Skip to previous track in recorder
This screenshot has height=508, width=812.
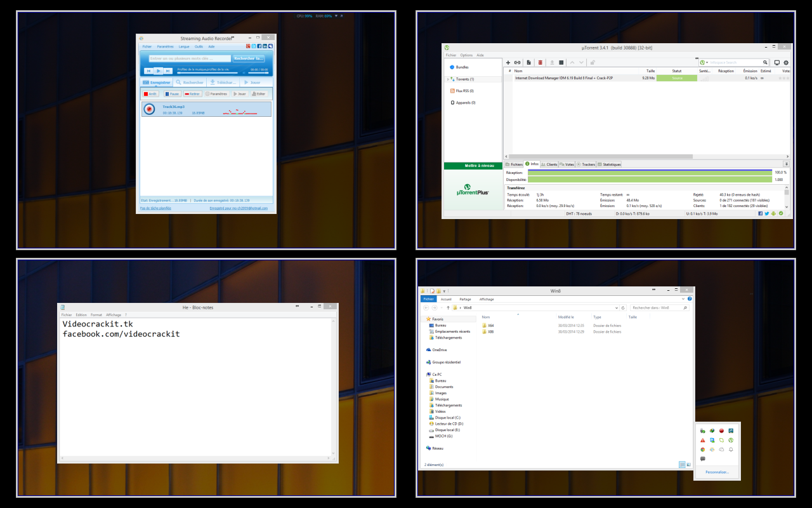tap(149, 70)
